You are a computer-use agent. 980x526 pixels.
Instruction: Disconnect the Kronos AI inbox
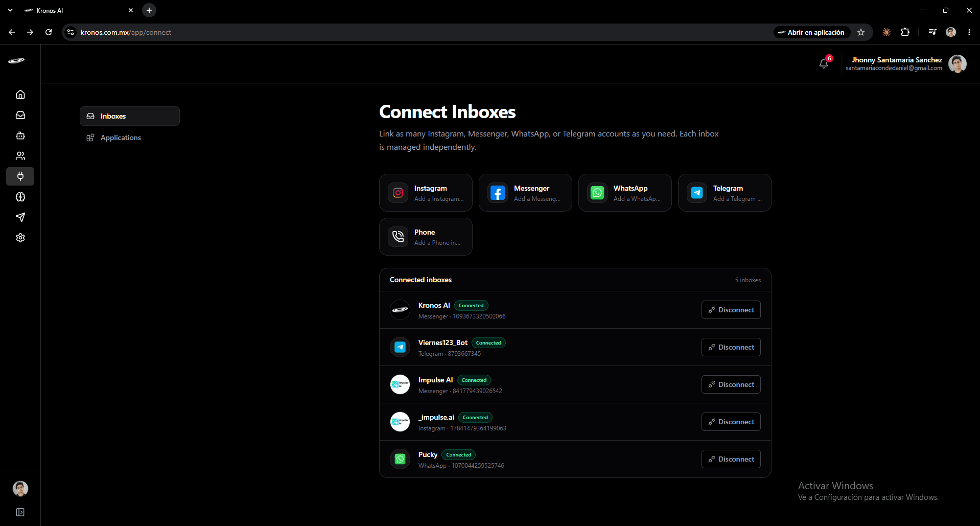pyautogui.click(x=731, y=310)
